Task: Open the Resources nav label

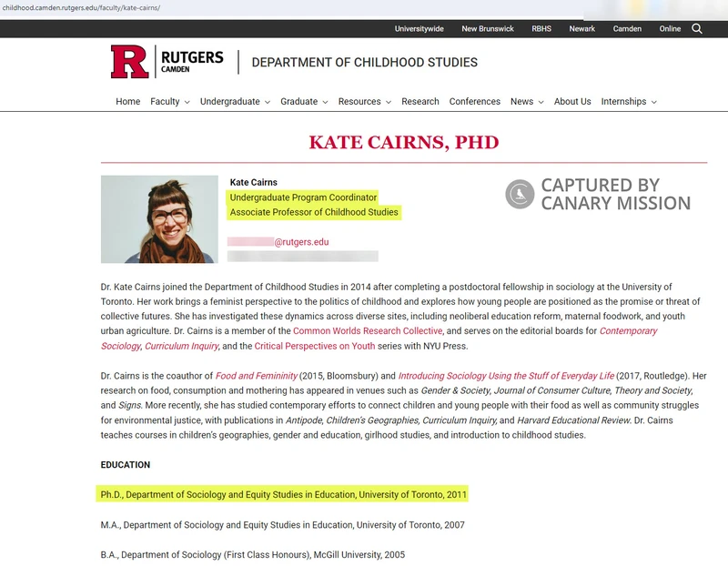Action: (359, 101)
